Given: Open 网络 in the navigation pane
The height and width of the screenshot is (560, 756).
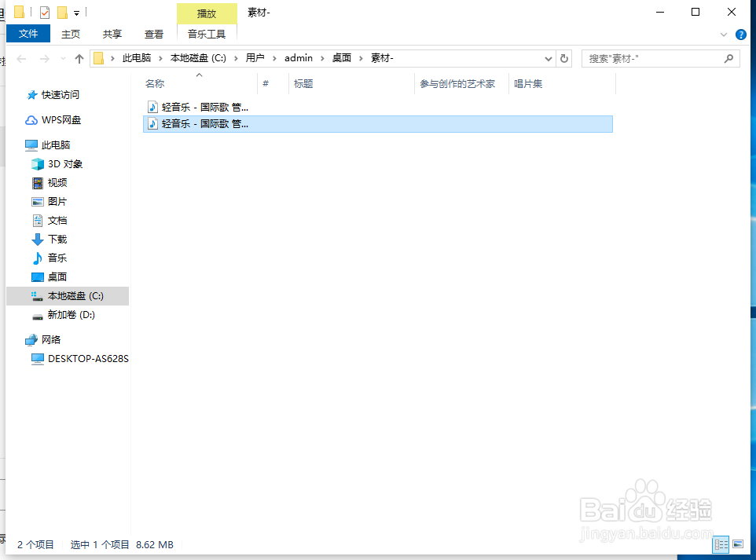Looking at the screenshot, I should coord(50,340).
